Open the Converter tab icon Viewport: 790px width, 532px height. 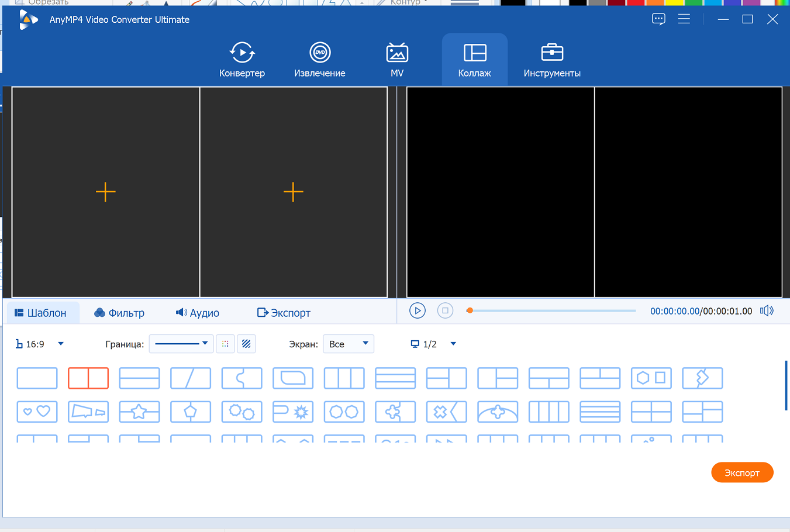[242, 53]
